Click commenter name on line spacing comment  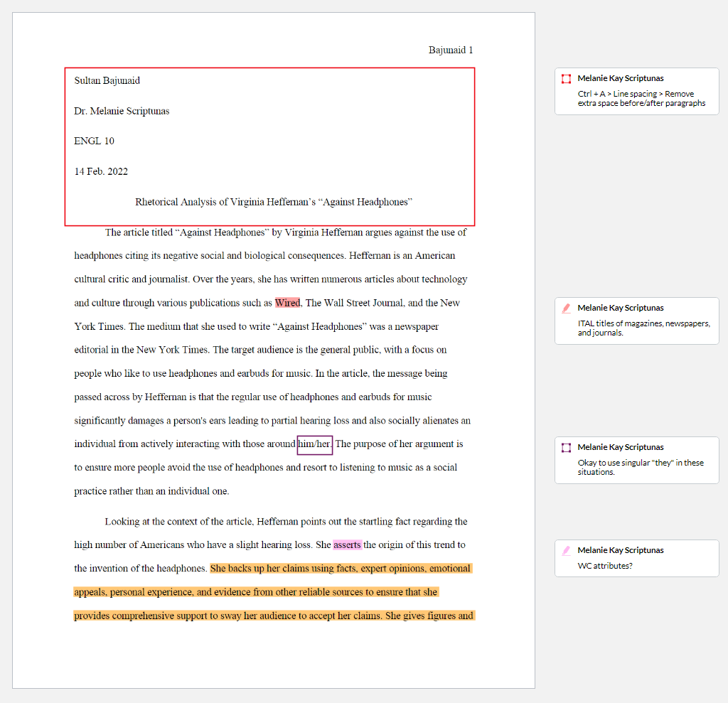pyautogui.click(x=620, y=78)
